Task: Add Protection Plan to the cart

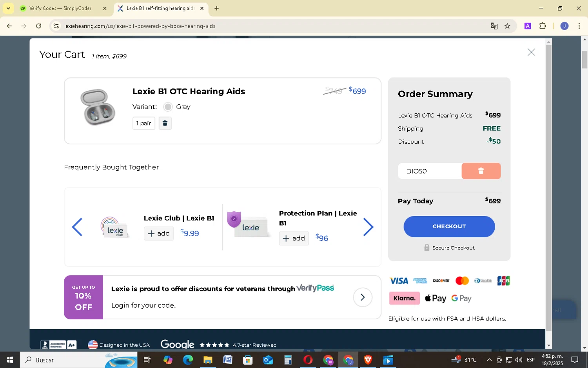Action: point(294,239)
